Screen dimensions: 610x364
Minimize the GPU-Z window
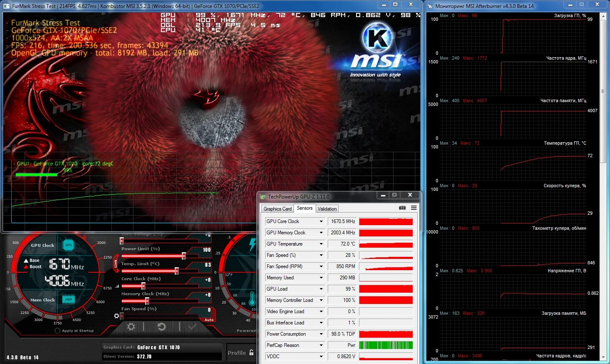[x=383, y=195]
